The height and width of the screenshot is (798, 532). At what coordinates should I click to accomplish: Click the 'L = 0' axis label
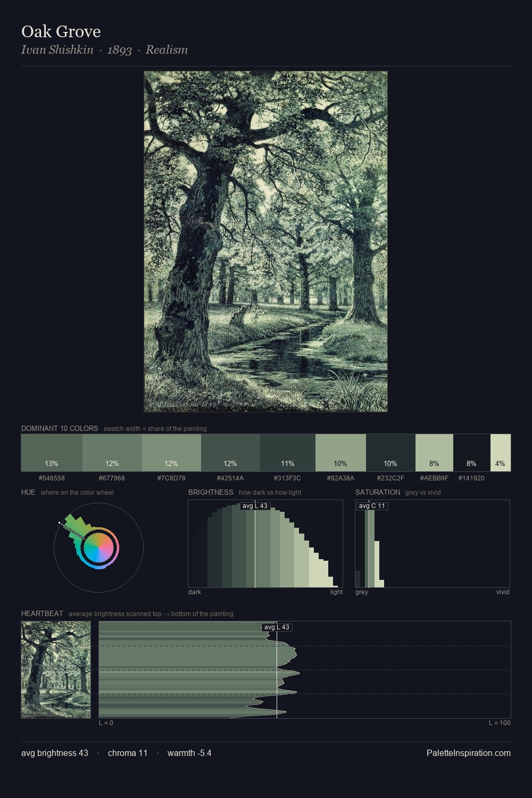pos(106,722)
